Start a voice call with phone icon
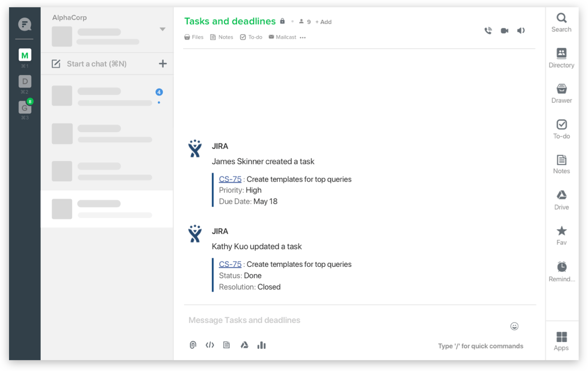This screenshot has height=371, width=588. pos(488,30)
